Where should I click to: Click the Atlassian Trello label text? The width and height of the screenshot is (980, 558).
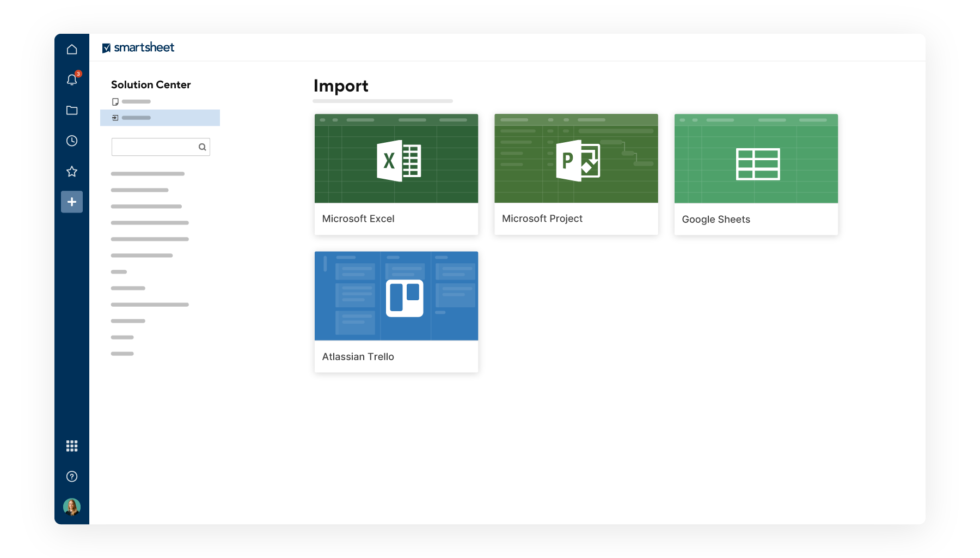tap(358, 356)
